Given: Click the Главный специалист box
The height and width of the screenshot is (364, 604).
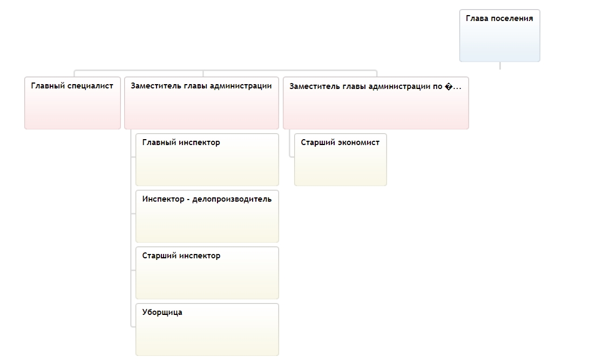Looking at the screenshot, I should pyautogui.click(x=72, y=103).
